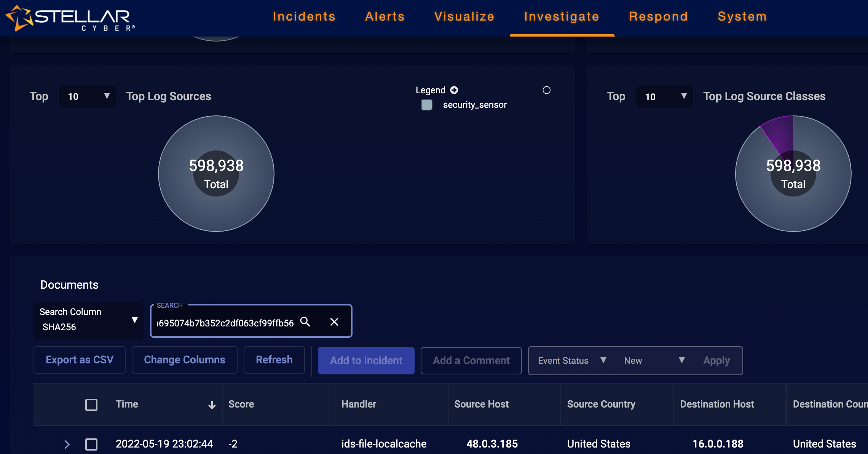
Task: Click the circle icon beside Legend
Action: click(546, 90)
